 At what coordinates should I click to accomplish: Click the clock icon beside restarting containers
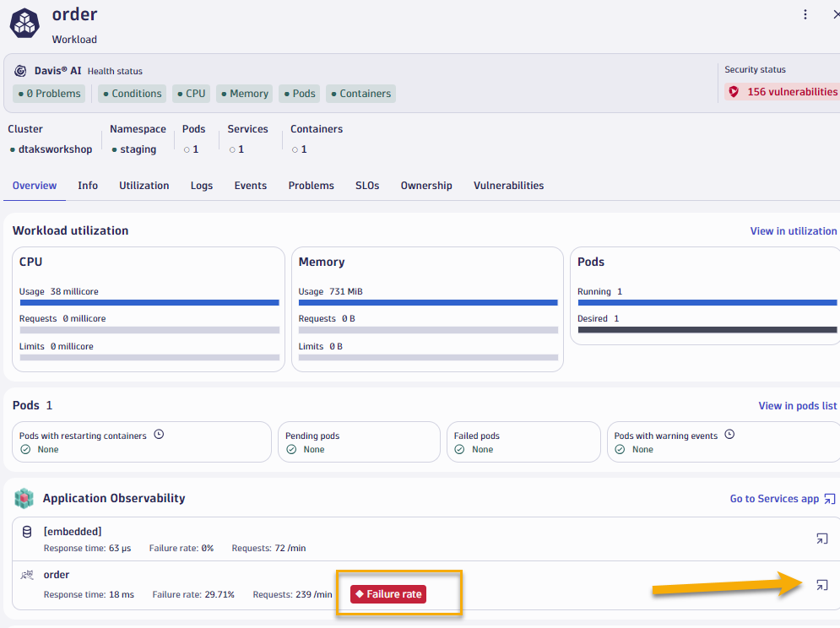(159, 435)
